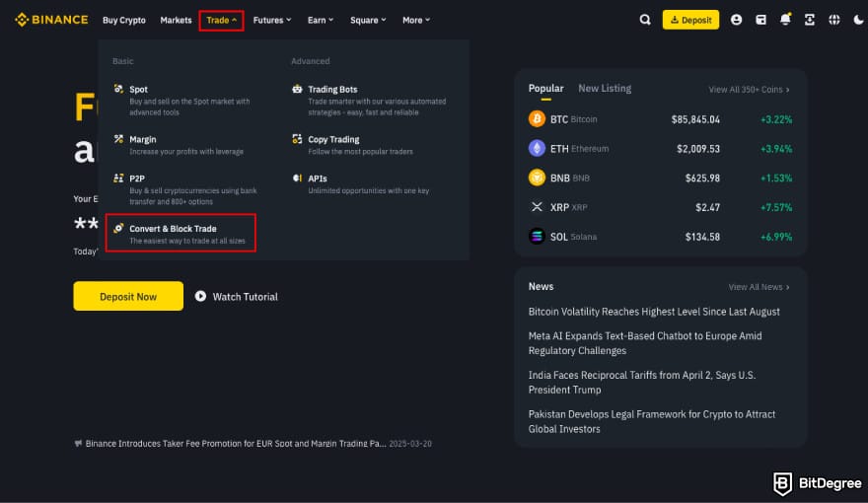The width and height of the screenshot is (868, 503).
Task: Click the Watch Tutorial play icon
Action: [200, 297]
